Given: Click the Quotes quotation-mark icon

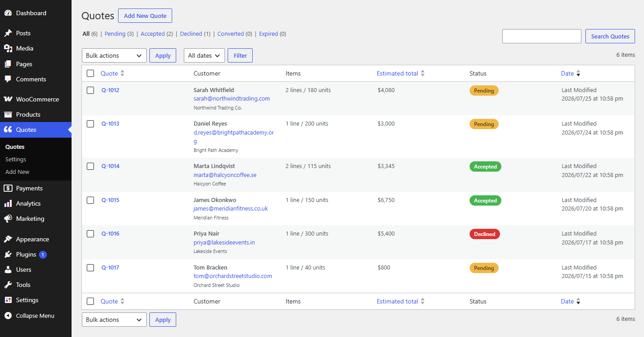Looking at the screenshot, I should tap(8, 130).
